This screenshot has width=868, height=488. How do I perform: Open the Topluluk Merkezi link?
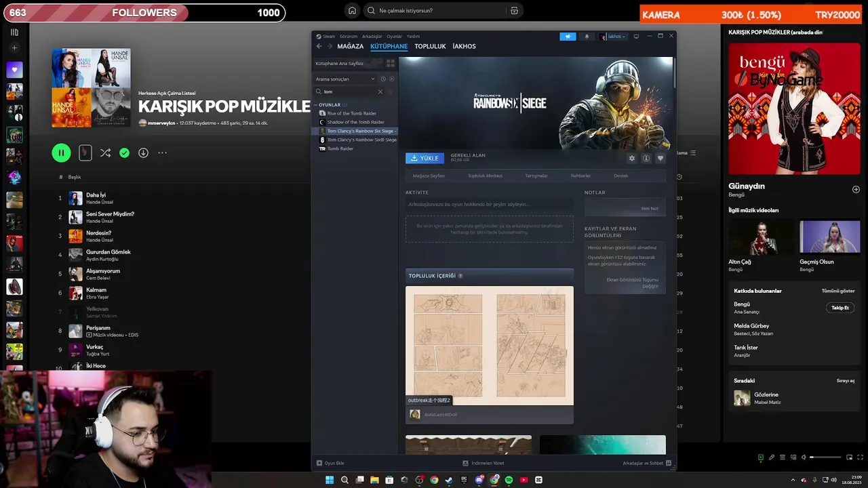pos(485,176)
